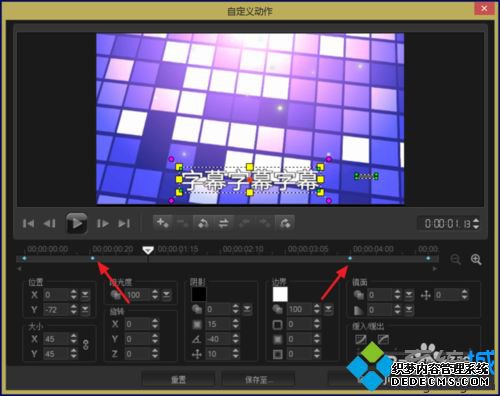Click the Position Y field showing -72
Screen dimensions: 500x396
(x=56, y=310)
